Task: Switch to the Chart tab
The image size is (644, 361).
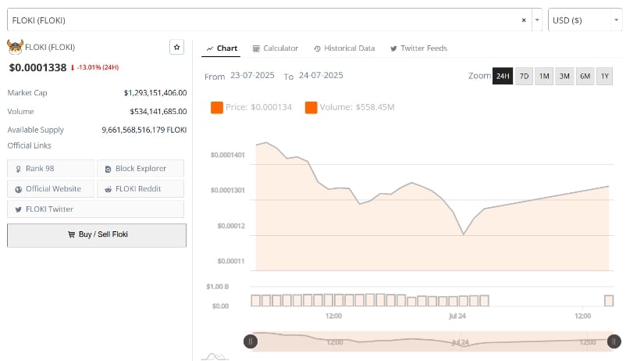Action: coord(222,48)
